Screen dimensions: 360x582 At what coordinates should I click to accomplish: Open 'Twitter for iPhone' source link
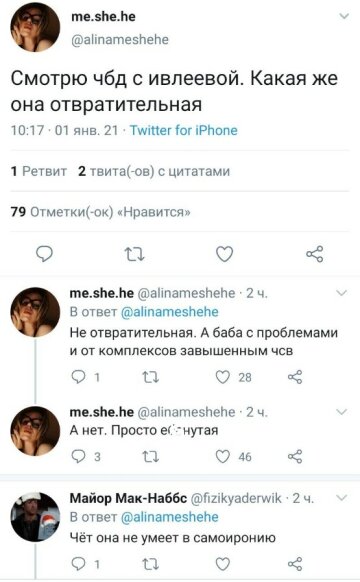coord(183,130)
